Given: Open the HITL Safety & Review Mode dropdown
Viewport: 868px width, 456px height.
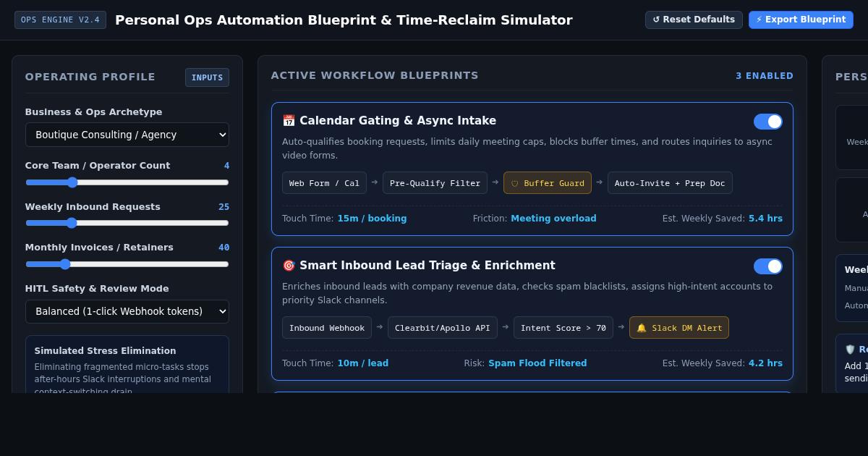Looking at the screenshot, I should pos(127,311).
